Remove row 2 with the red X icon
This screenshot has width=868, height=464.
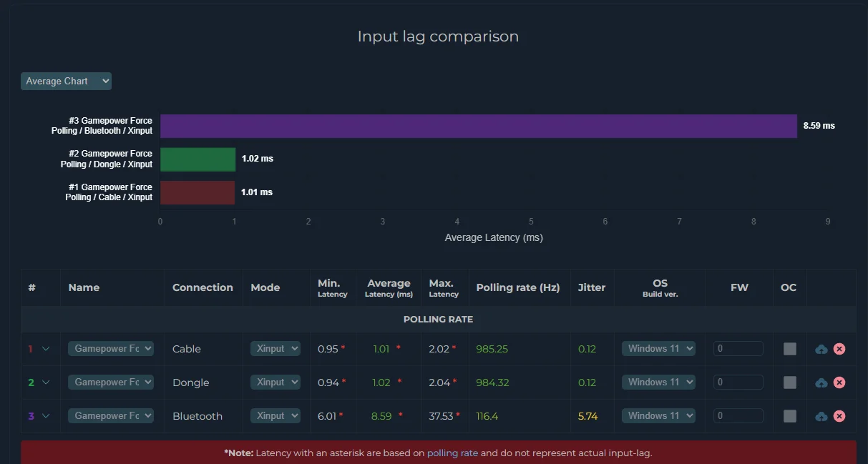point(839,382)
